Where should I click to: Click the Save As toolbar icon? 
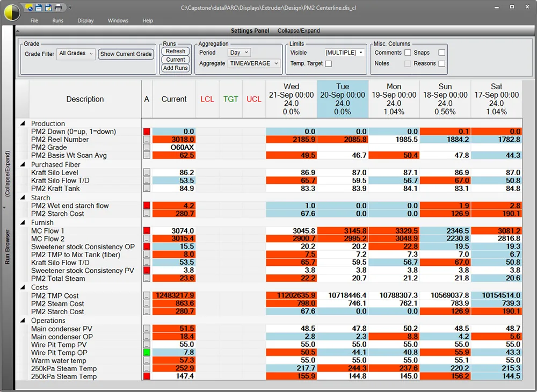(48, 7)
